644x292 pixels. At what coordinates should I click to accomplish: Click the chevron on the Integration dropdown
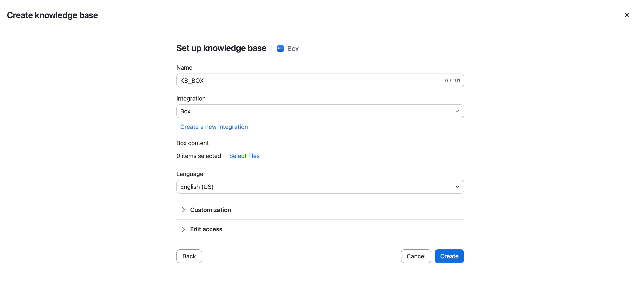457,111
